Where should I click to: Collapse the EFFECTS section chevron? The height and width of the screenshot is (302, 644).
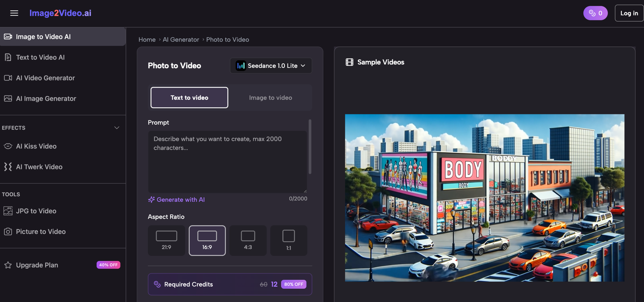coord(117,128)
